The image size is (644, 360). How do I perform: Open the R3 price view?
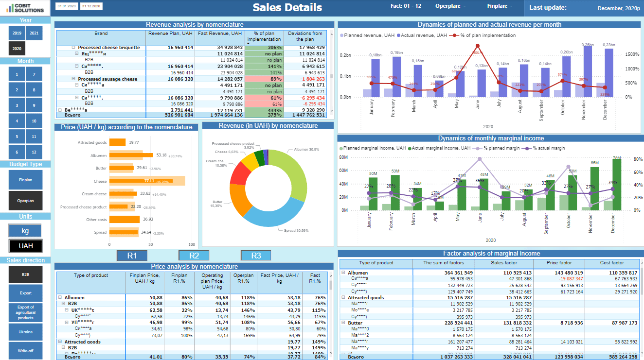click(x=256, y=256)
